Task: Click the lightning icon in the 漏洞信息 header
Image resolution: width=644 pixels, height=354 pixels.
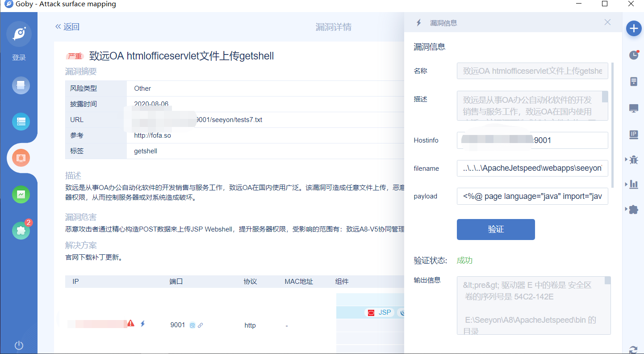Action: 418,23
